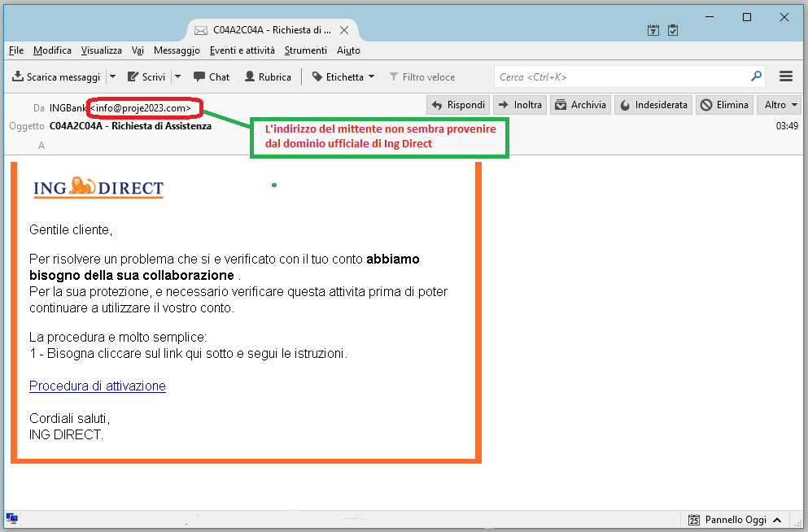The height and width of the screenshot is (532, 808).
Task: Archive the message with Archivia
Action: coord(580,105)
